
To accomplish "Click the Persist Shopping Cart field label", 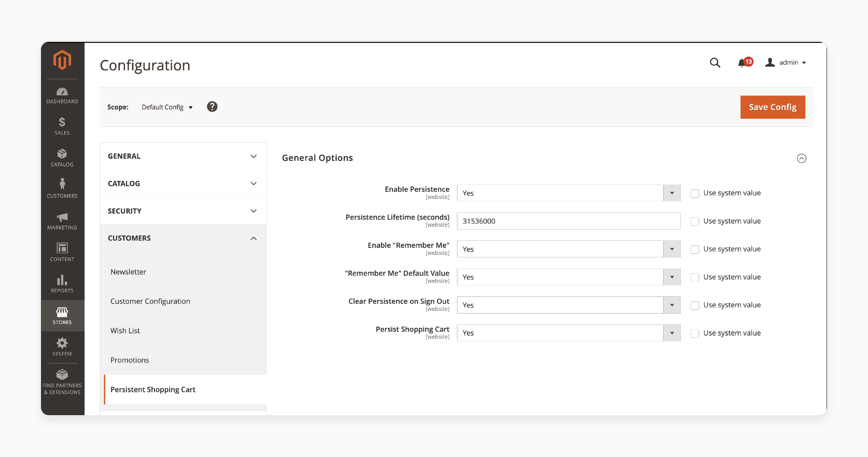I will pos(412,329).
